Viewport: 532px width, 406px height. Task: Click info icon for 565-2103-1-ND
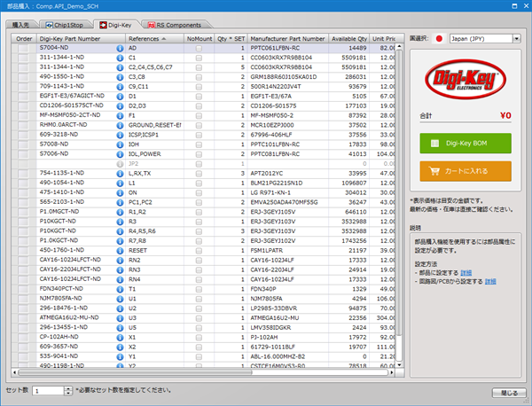pos(120,202)
